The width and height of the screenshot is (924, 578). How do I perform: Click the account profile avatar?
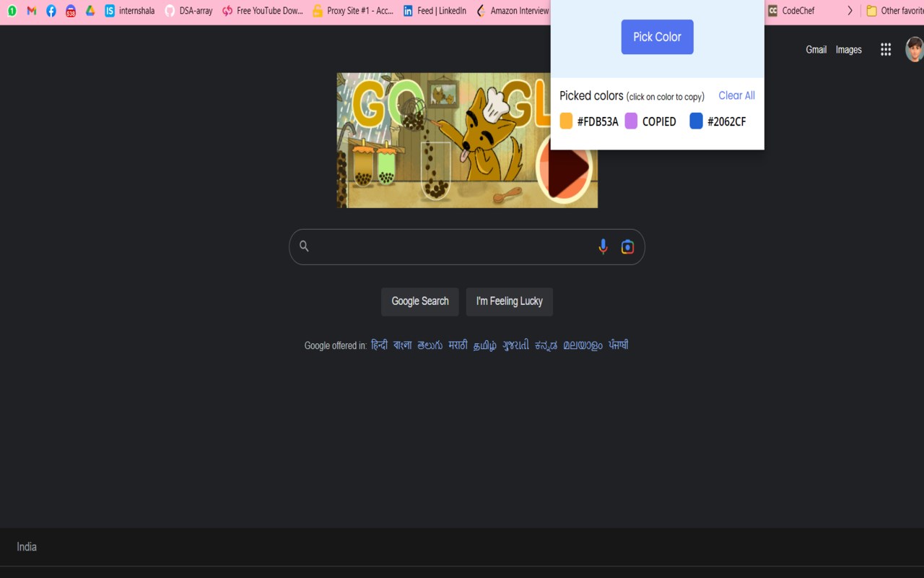pos(915,49)
